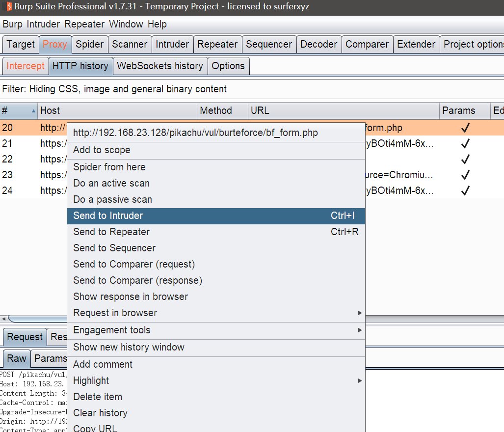Click the Params checkmark in row 23
The width and height of the screenshot is (504, 432).
click(x=465, y=175)
